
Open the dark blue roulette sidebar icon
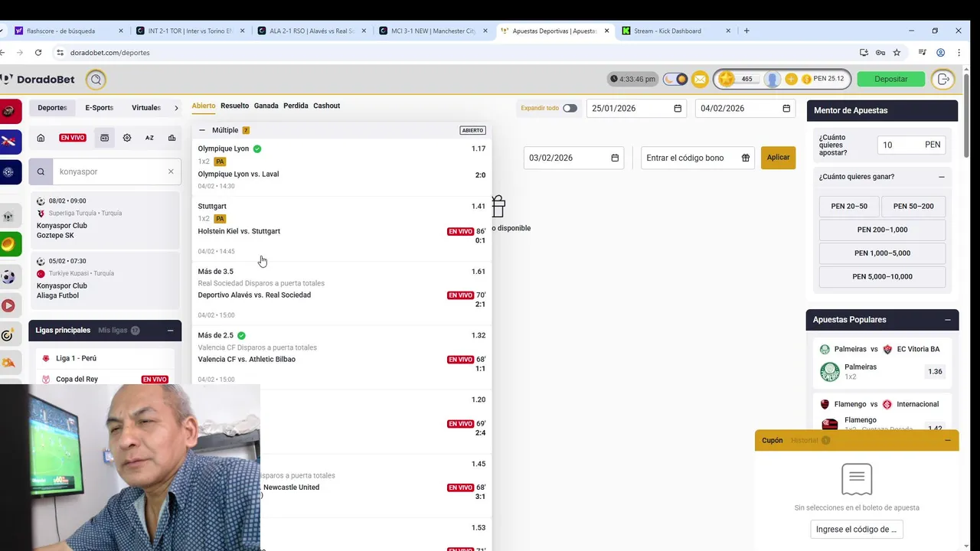8,172
